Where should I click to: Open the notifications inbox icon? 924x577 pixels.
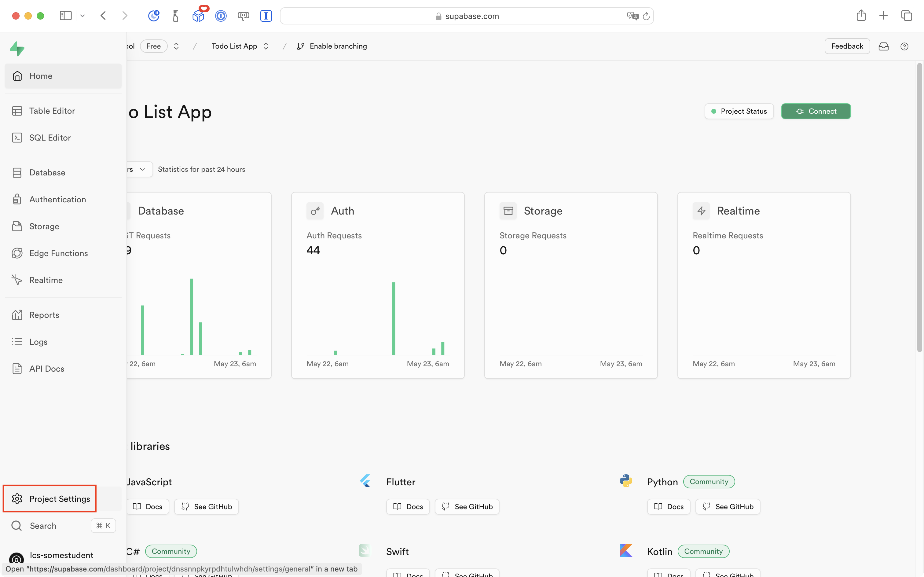[x=884, y=46]
